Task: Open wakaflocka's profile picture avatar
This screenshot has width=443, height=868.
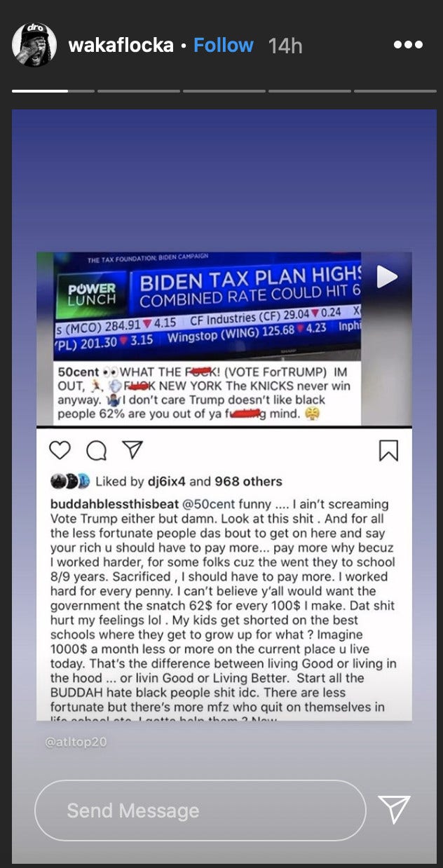Action: point(34,45)
